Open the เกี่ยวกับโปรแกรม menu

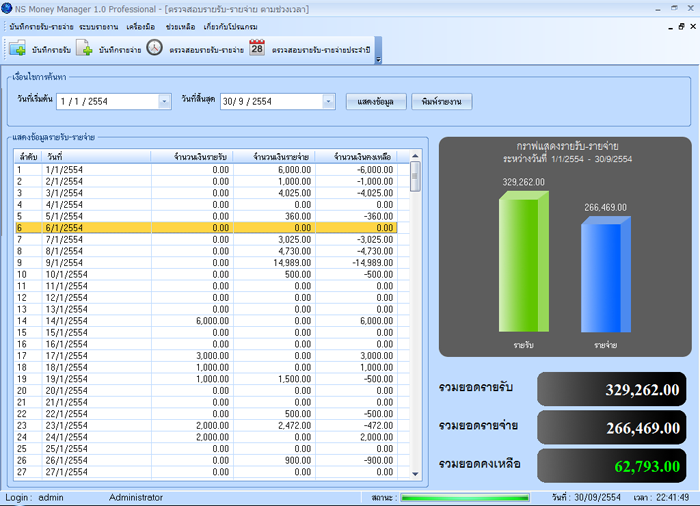(230, 27)
